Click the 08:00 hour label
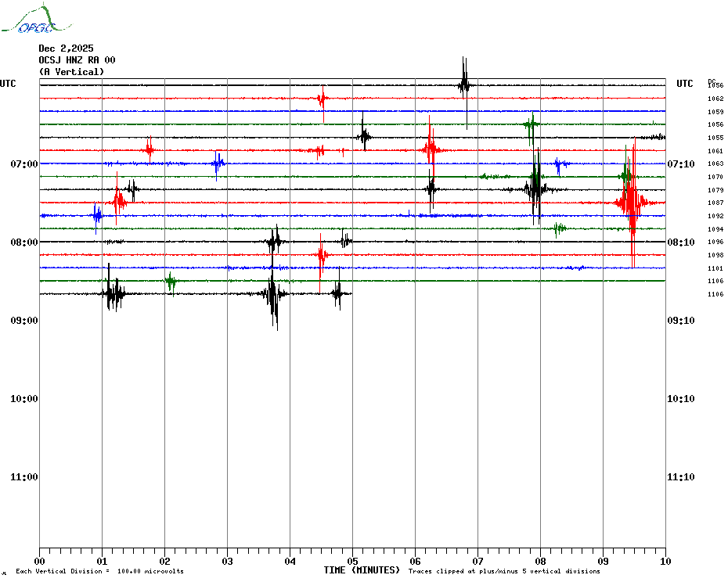The width and height of the screenshot is (728, 582). [23, 242]
